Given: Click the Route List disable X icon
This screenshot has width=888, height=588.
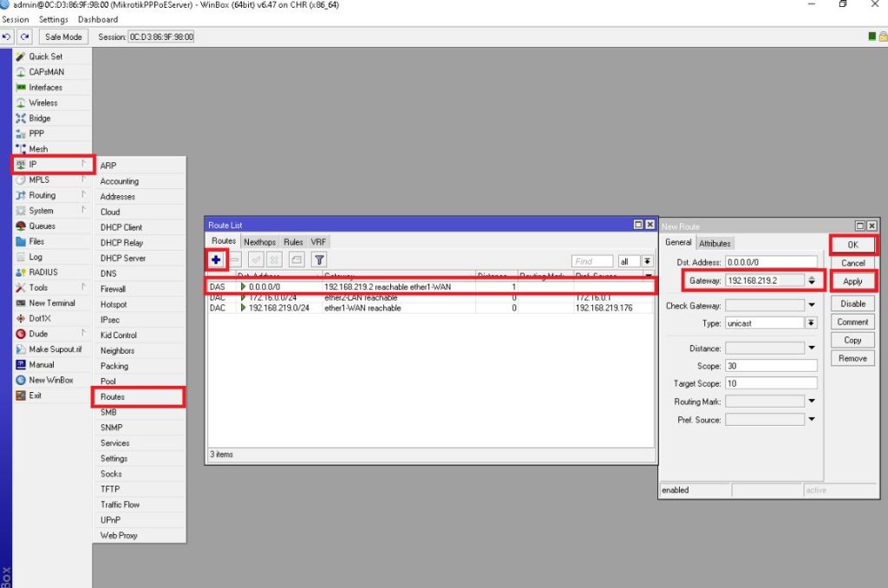Looking at the screenshot, I should point(274,260).
